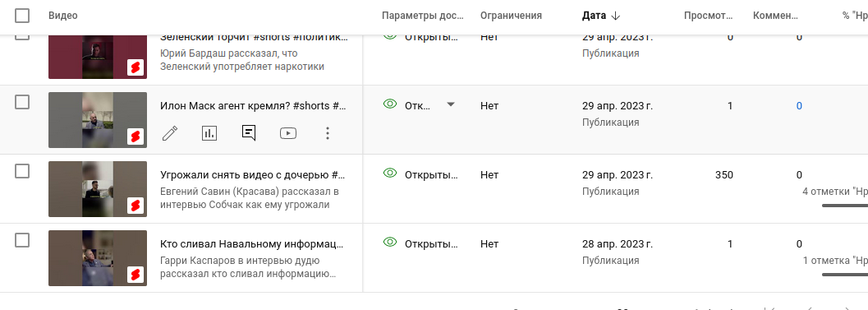
Task: Select checkbox for Кто сливал Навальному video
Action: click(x=22, y=240)
